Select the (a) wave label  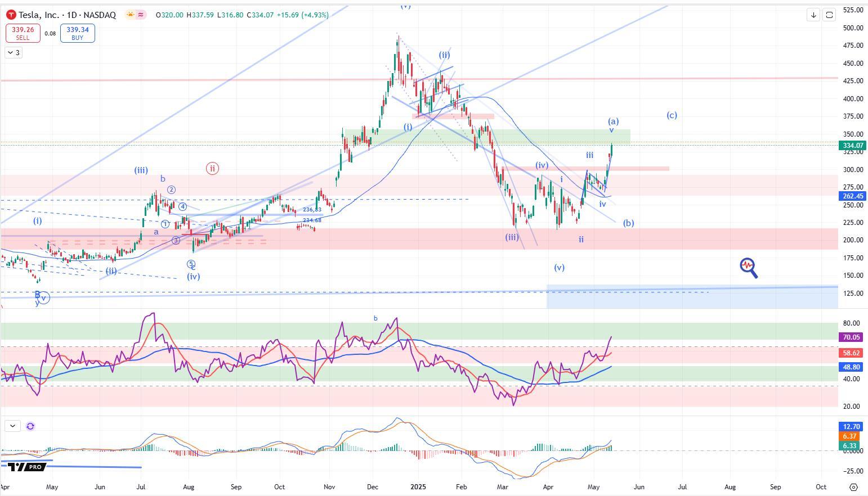pyautogui.click(x=613, y=121)
